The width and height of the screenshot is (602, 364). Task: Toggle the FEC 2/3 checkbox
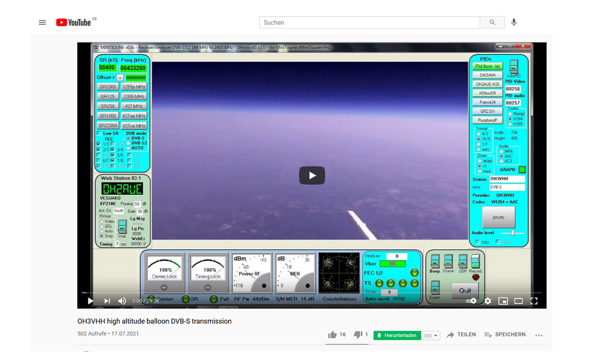tap(99, 150)
